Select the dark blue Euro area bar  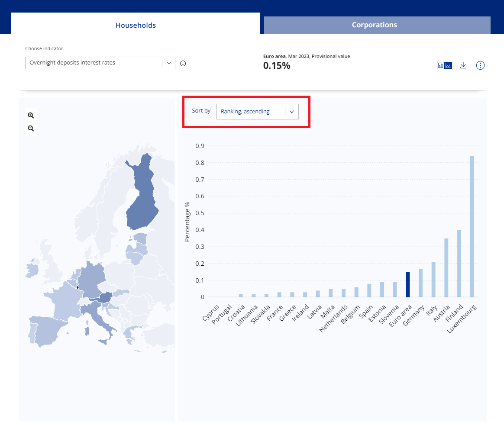pos(407,285)
